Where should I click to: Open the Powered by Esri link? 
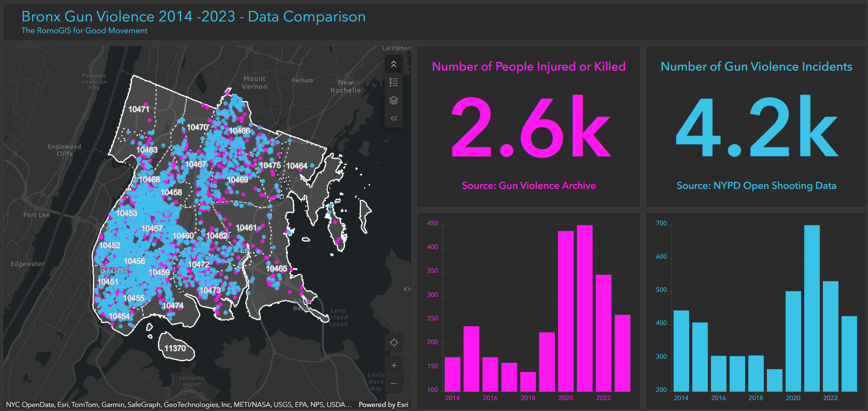(x=383, y=405)
